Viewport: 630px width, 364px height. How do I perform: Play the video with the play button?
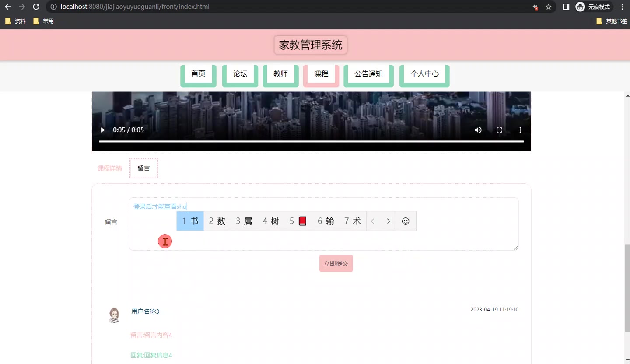(x=103, y=130)
